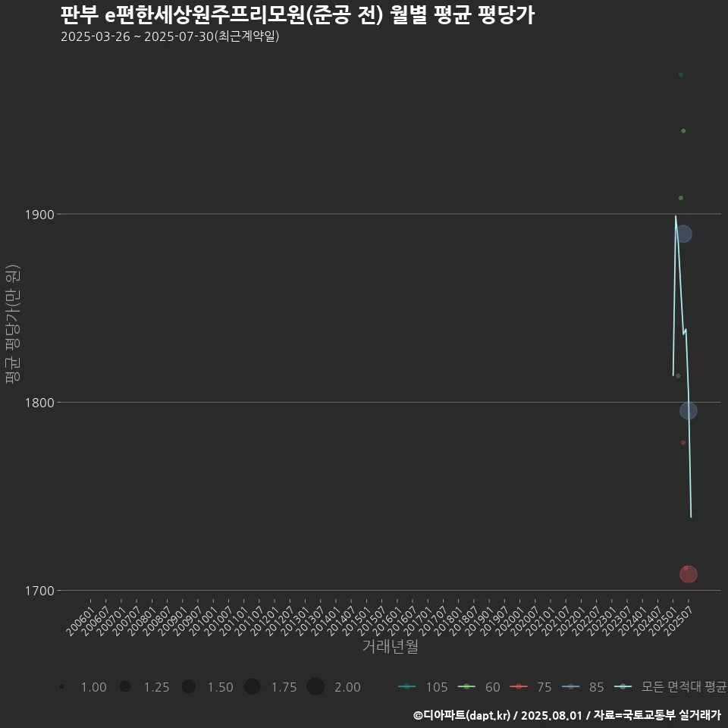Image resolution: width=728 pixels, height=728 pixels.
Task: Click the '60' legend label
Action: [493, 687]
